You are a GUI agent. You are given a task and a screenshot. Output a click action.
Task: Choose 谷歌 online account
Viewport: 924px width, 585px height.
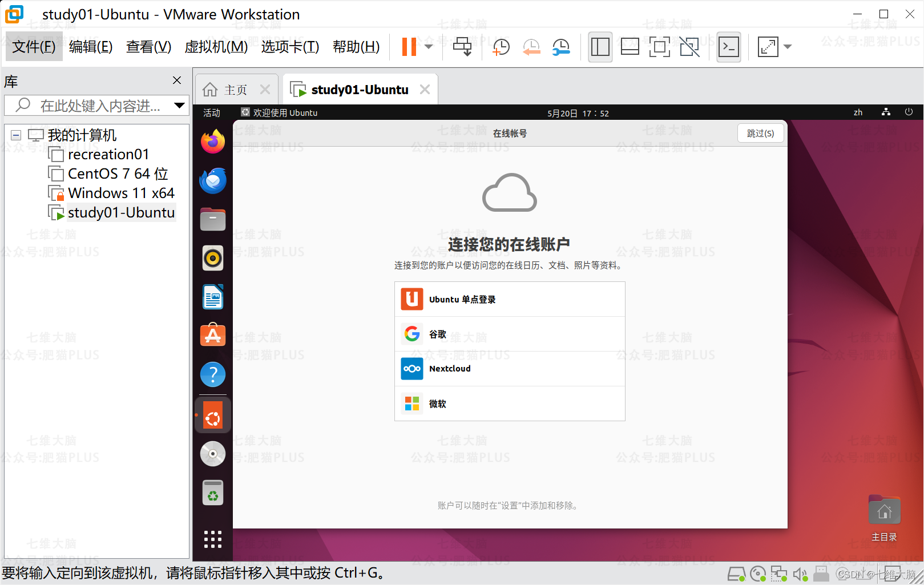(510, 334)
